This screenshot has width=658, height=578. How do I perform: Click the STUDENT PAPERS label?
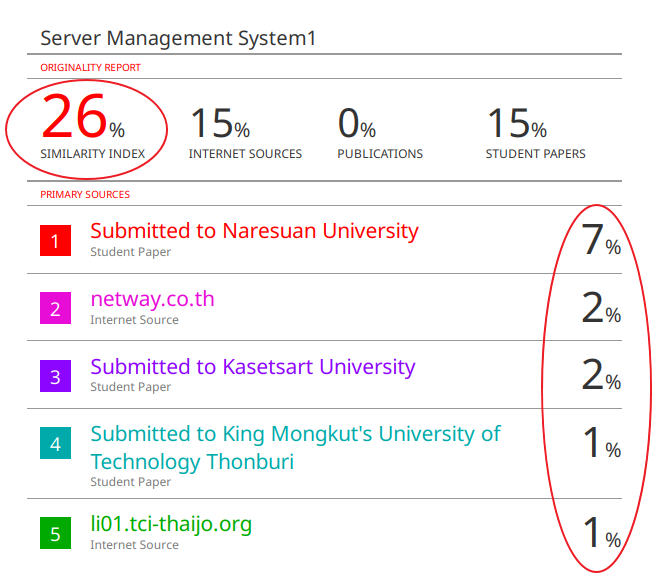tap(535, 154)
